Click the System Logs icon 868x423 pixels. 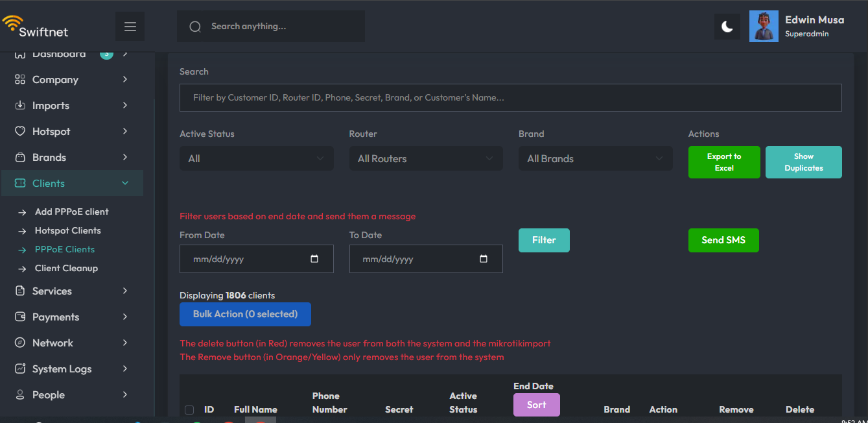pos(20,369)
